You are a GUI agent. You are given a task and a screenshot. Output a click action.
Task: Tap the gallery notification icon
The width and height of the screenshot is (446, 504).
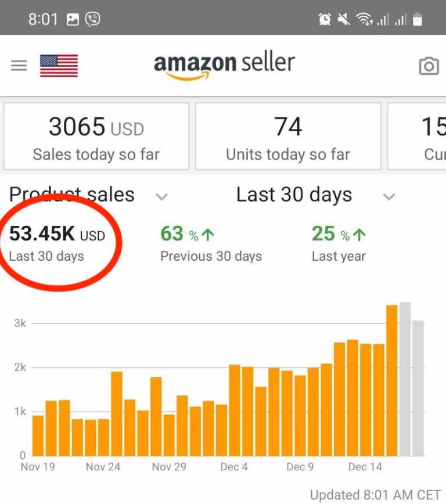[x=73, y=19]
